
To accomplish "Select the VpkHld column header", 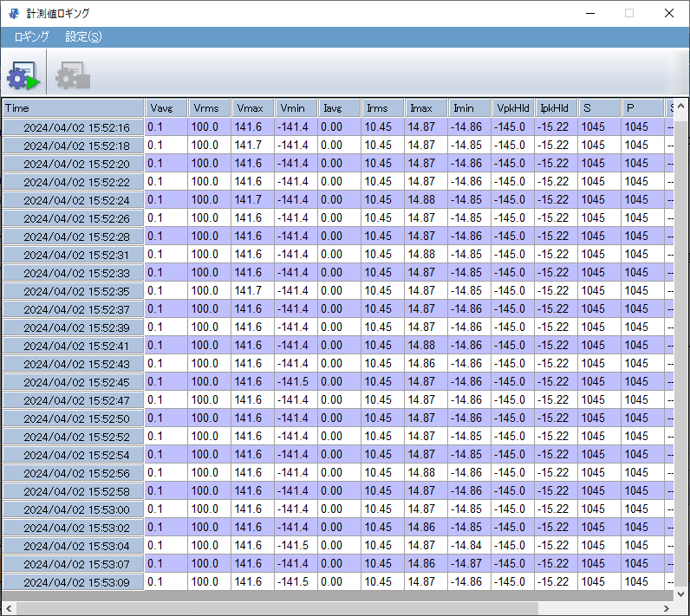I will [512, 108].
